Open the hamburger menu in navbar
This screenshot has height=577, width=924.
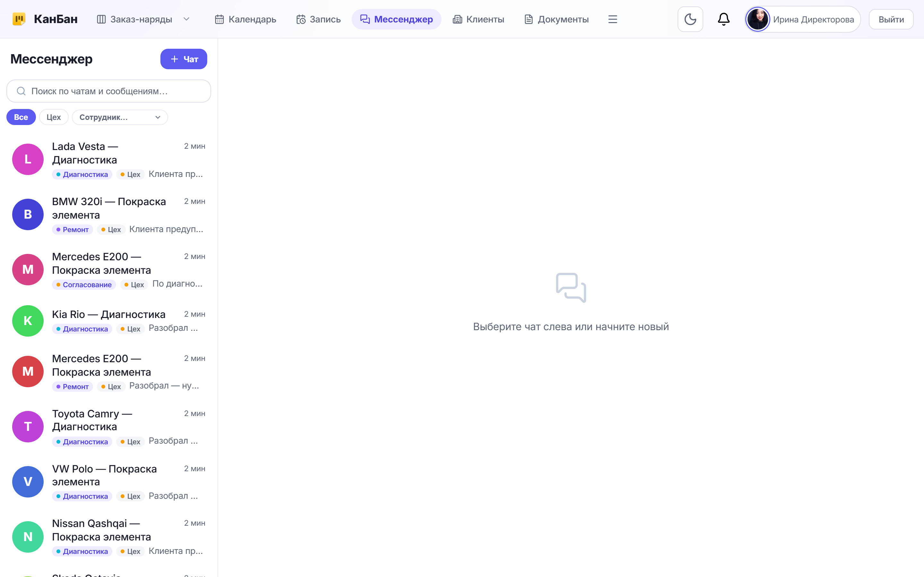[x=612, y=19]
